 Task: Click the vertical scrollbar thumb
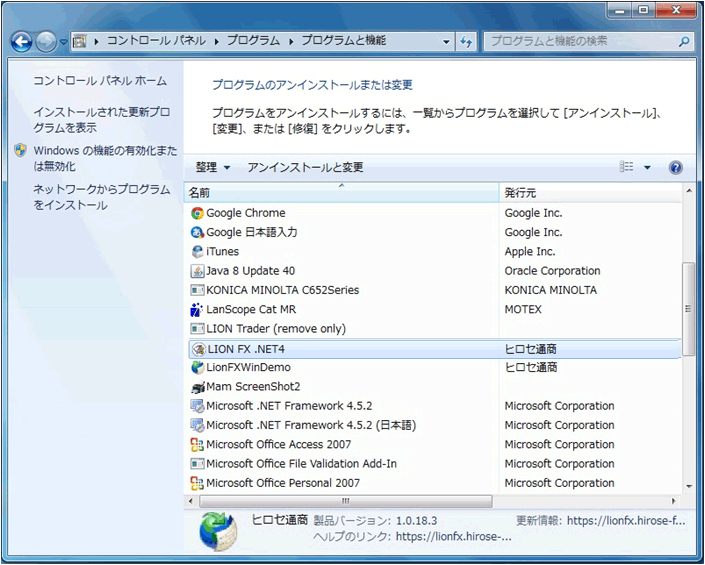click(688, 309)
